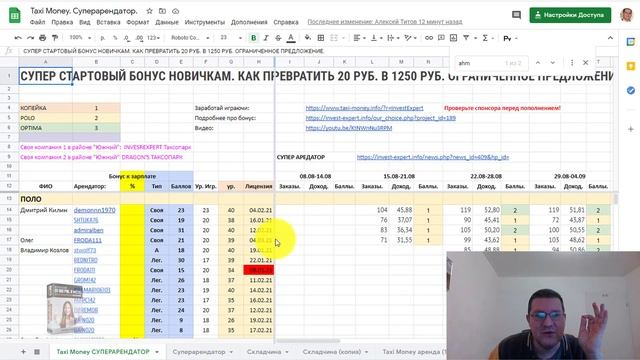Click the filter icon in the toolbar
This screenshot has width=640, height=360.
(x=466, y=38)
